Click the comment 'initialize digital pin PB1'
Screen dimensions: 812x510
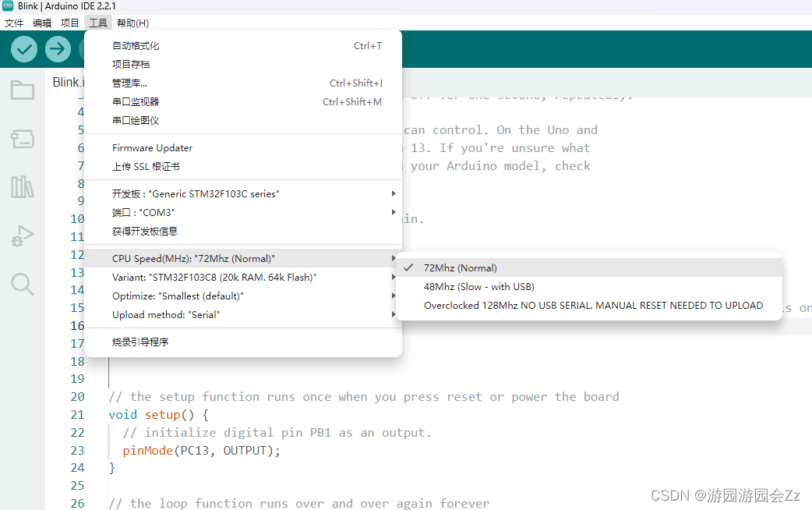click(x=277, y=432)
